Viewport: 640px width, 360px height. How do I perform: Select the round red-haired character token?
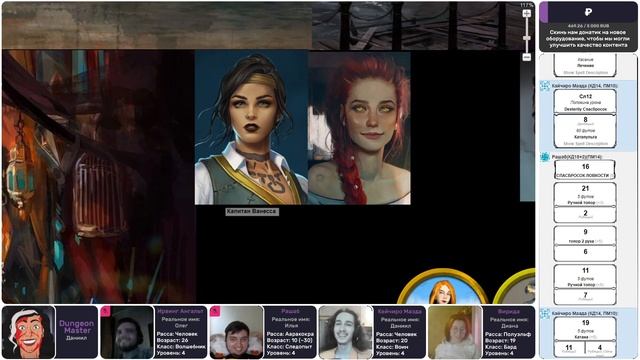(x=443, y=287)
